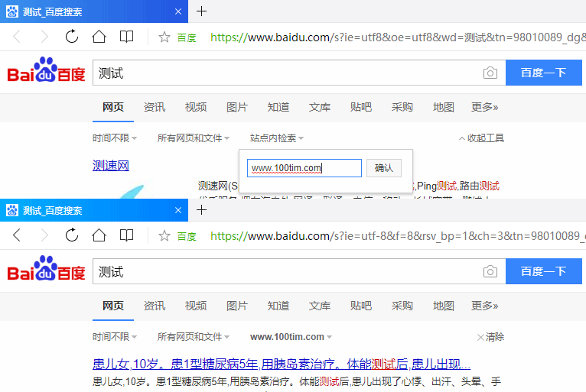The width and height of the screenshot is (586, 392).
Task: Select 图片 tab in upper window
Action: [x=237, y=107]
